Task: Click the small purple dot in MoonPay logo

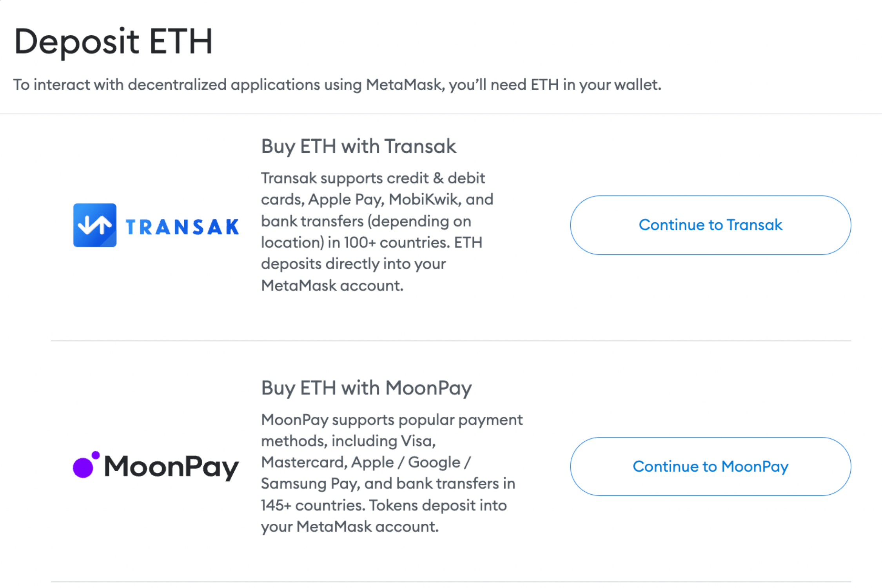Action: point(96,455)
